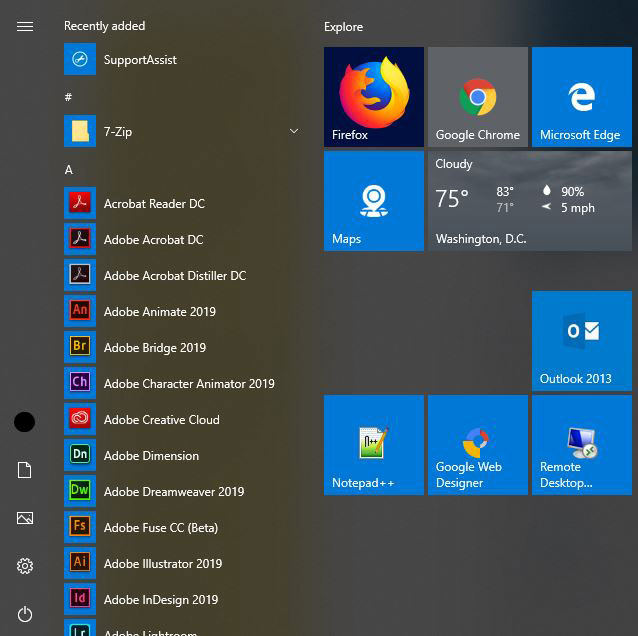The width and height of the screenshot is (638, 636).
Task: Open Adobe Fuse CC Fs icon
Action: pyautogui.click(x=80, y=527)
